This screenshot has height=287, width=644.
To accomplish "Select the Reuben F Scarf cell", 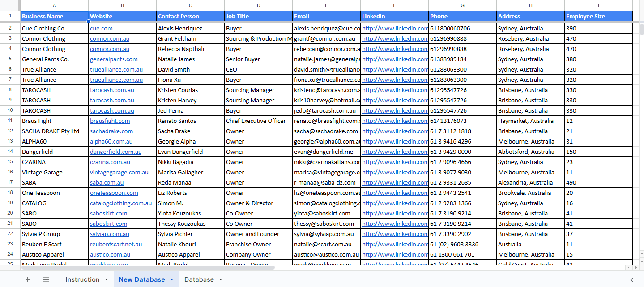I will (55, 244).
